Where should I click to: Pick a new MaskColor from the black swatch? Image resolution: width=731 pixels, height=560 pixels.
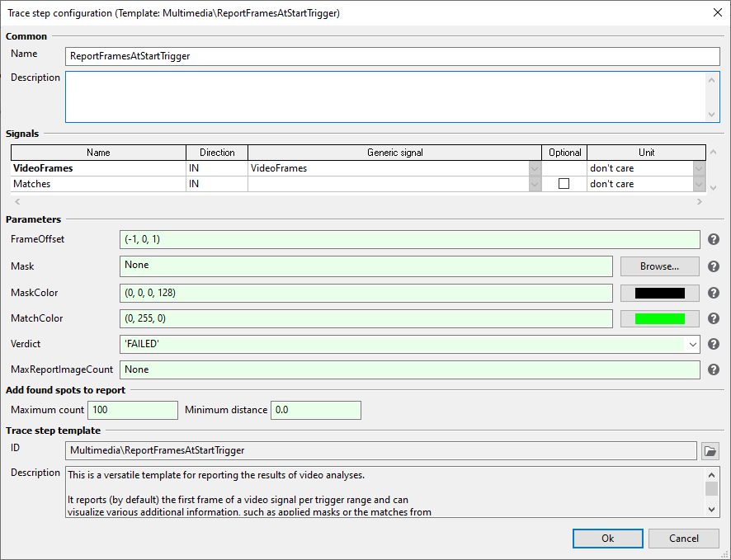(660, 293)
